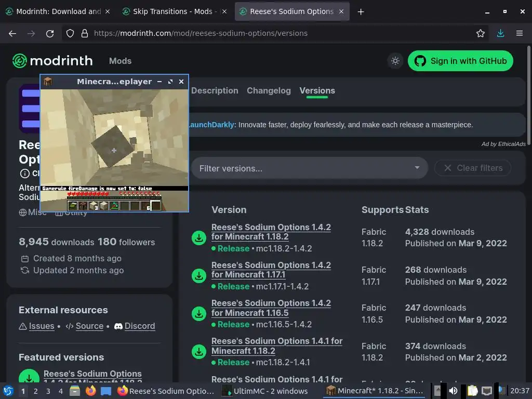Screen dimensions: 532x399
Task: Reload the page with the refresh icon
Action: (50, 33)
